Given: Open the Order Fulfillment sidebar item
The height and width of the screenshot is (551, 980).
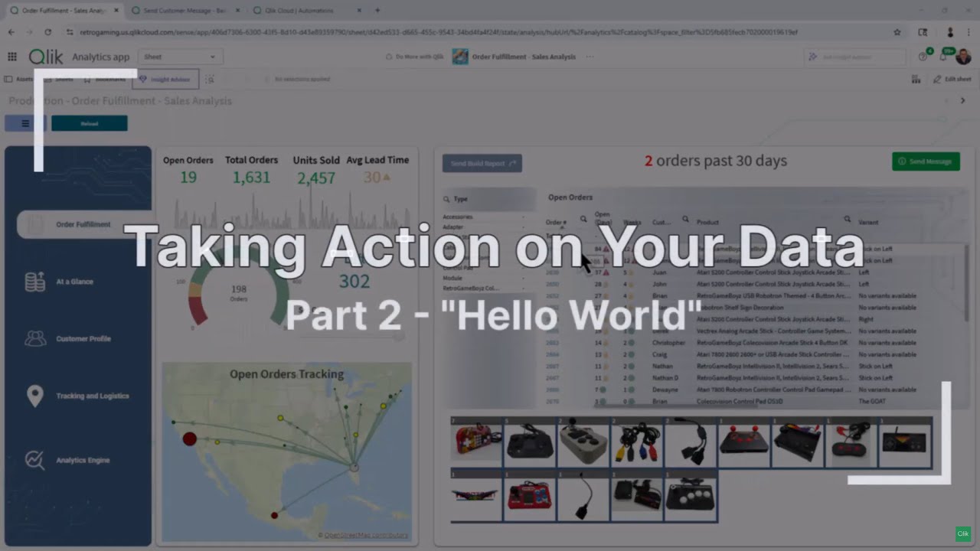Looking at the screenshot, I should tap(83, 225).
